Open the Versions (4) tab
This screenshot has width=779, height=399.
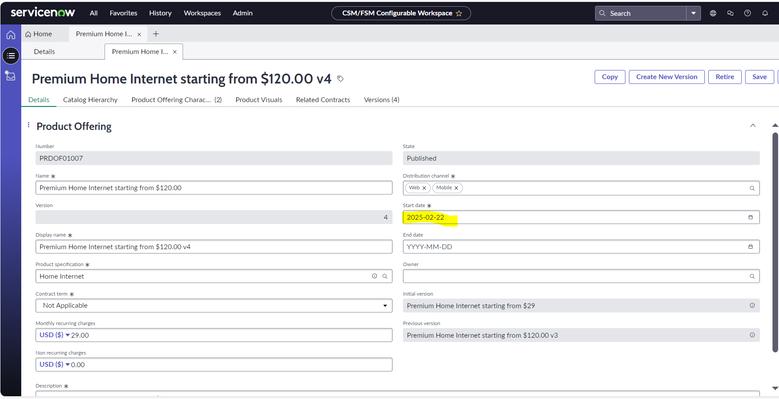382,100
